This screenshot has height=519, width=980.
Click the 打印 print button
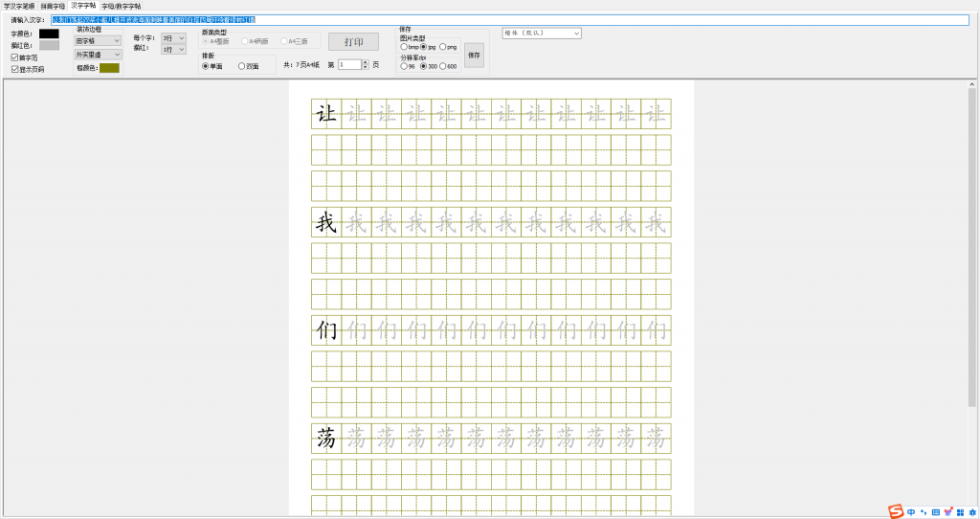(353, 42)
